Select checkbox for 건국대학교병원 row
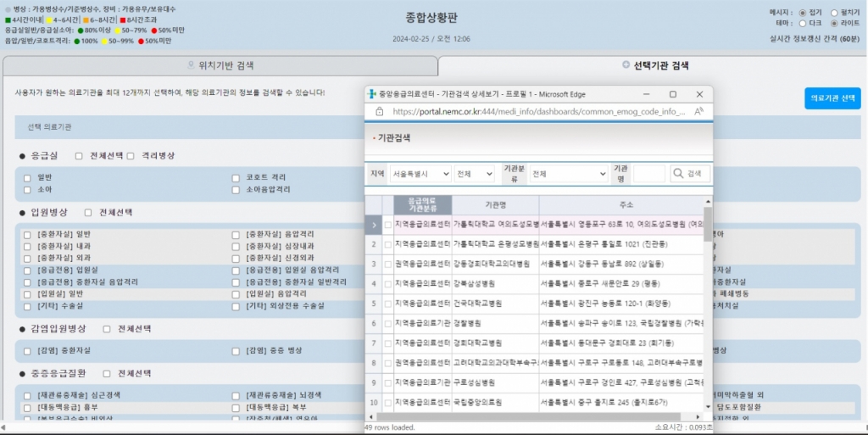 pos(388,304)
